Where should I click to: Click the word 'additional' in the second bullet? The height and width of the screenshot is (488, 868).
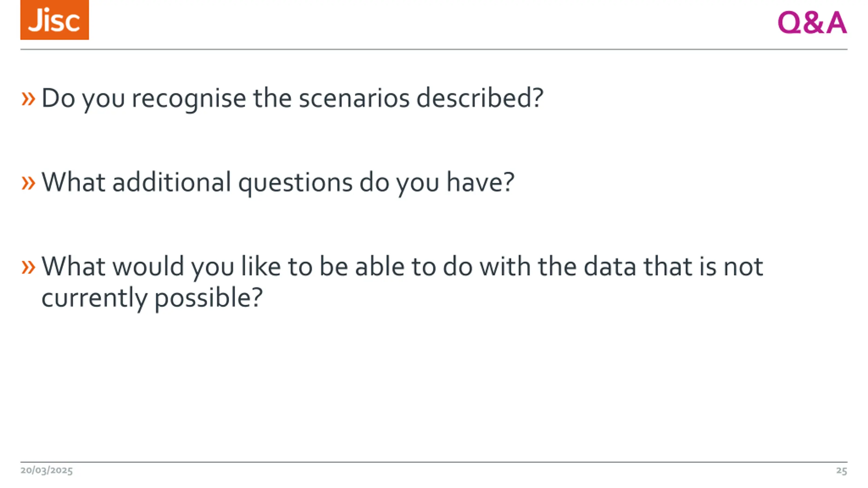[x=172, y=183]
